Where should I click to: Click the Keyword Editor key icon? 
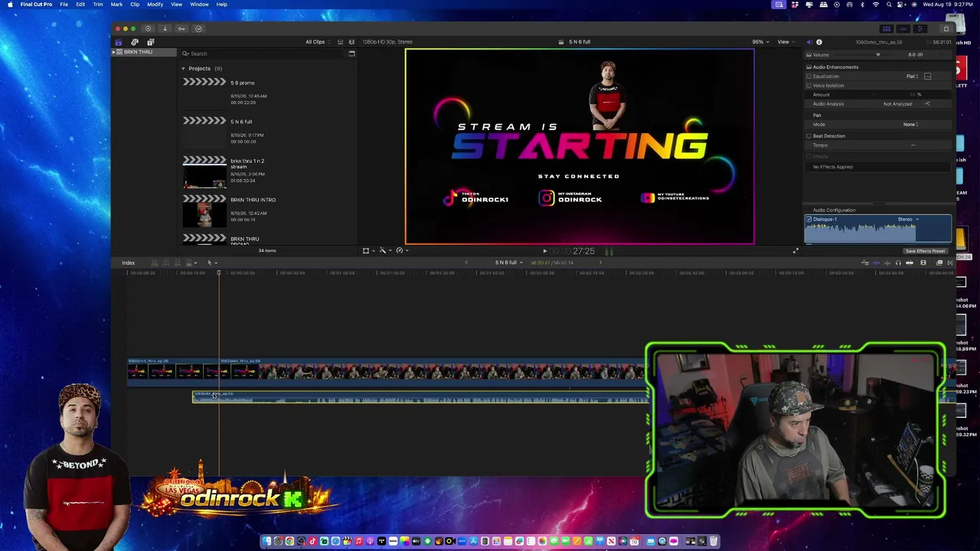point(181,29)
